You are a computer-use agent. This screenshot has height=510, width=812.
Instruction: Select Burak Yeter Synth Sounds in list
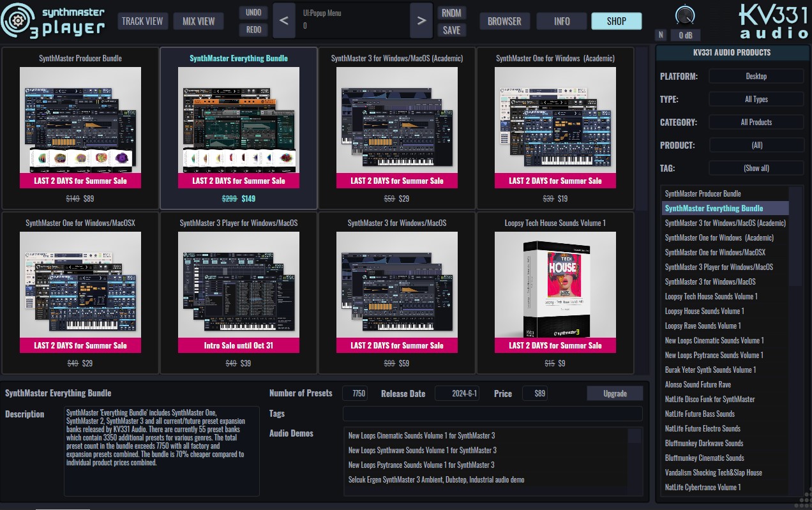(710, 370)
